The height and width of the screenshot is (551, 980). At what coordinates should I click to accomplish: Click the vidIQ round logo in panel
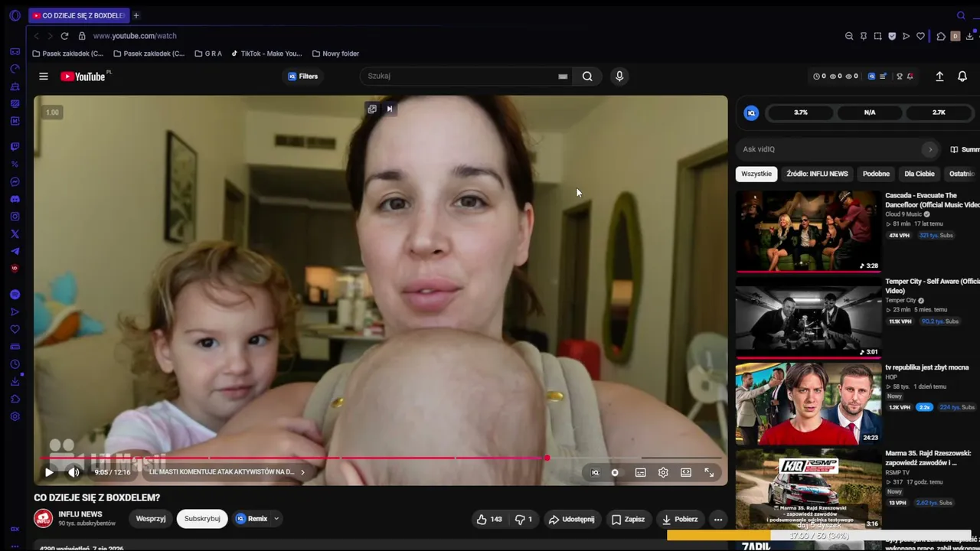point(751,112)
